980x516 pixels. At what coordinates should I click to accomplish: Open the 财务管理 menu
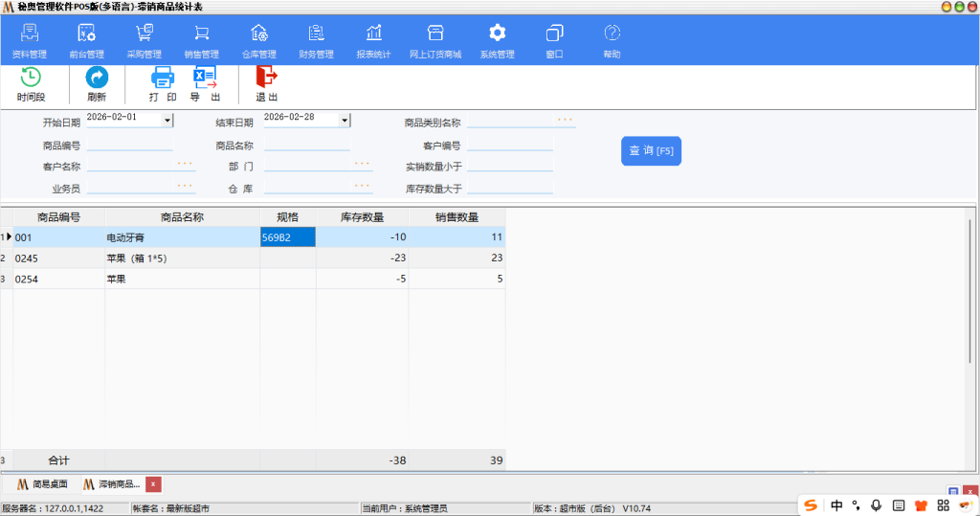tap(316, 40)
